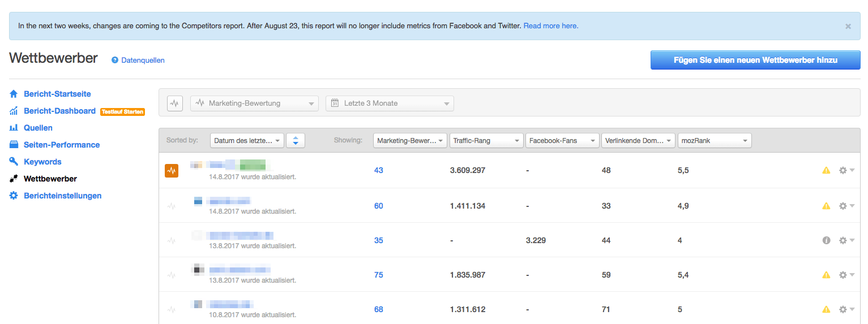Click the sort direction toggle button
This screenshot has height=324, width=868.
[x=296, y=140]
